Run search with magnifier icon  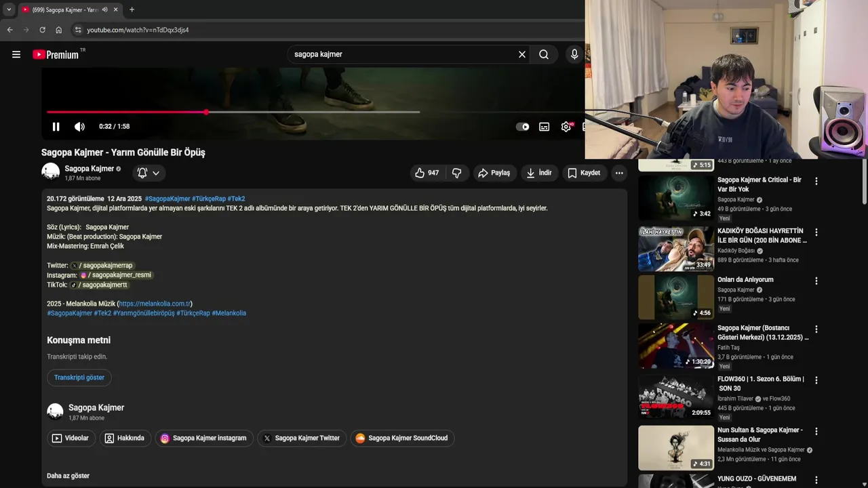click(x=544, y=54)
